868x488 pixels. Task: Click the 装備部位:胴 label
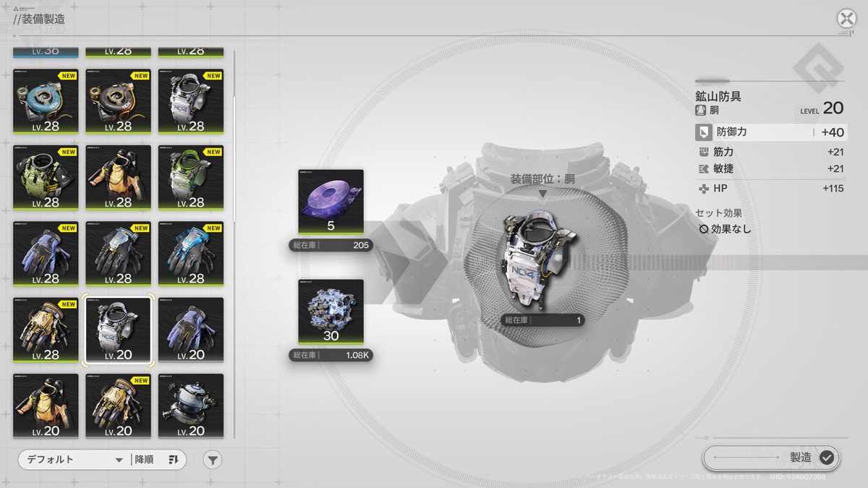tap(542, 179)
